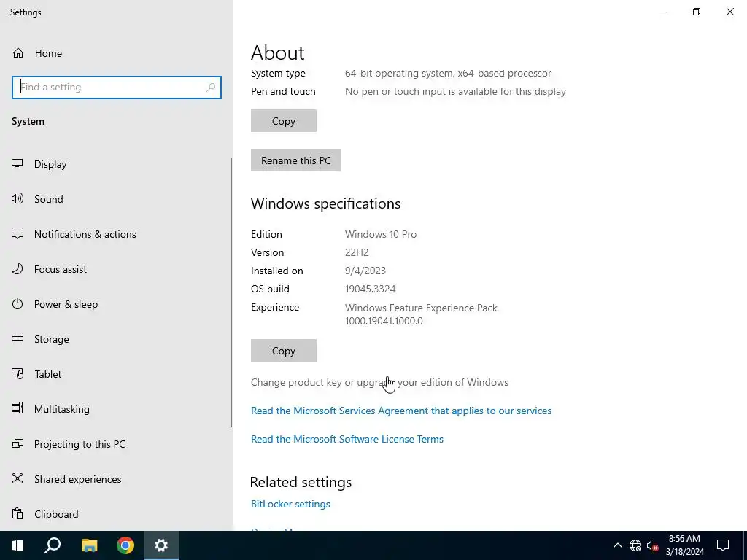The width and height of the screenshot is (747, 560).
Task: Click the search magnifier in Find a setting
Action: click(x=211, y=87)
